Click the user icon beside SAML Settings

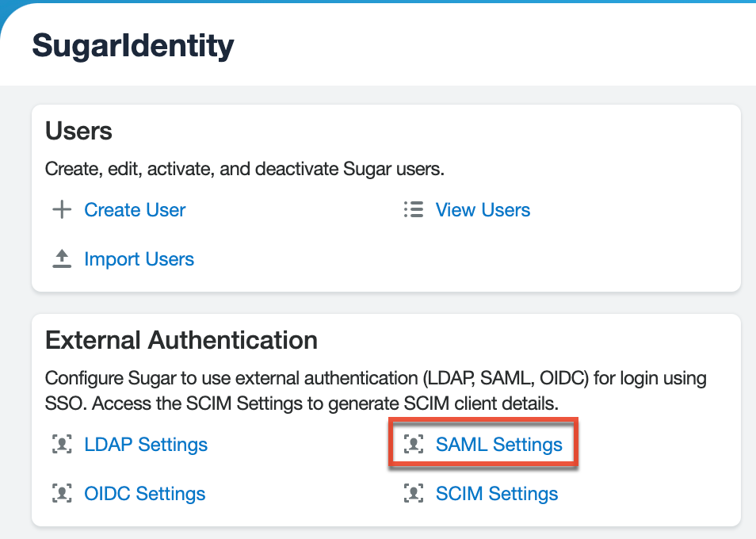click(x=413, y=445)
